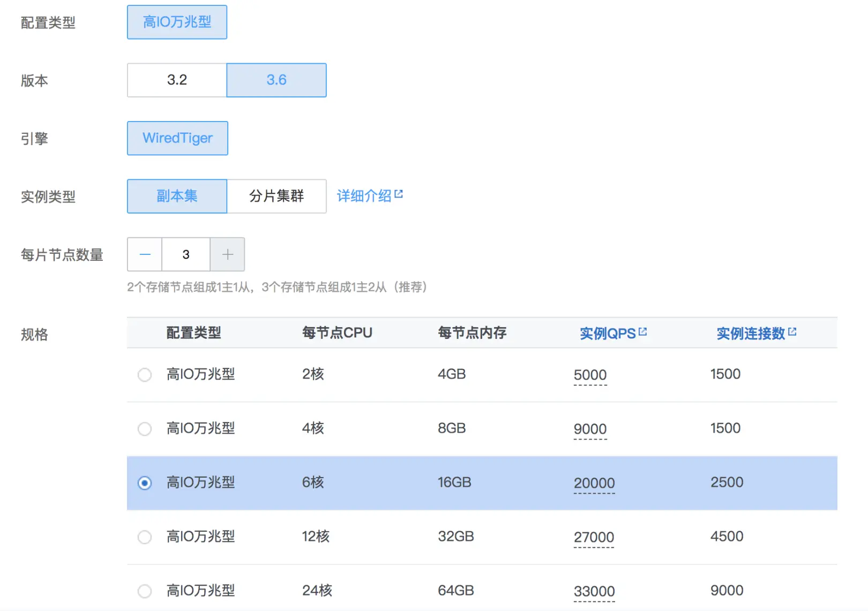Viewport: 868px width, 611px height.
Task: Click the 每片节点数量 label
Action: tap(62, 255)
